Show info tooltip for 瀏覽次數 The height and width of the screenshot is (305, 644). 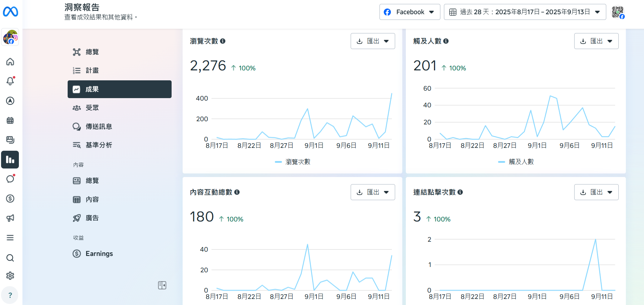[x=223, y=41]
